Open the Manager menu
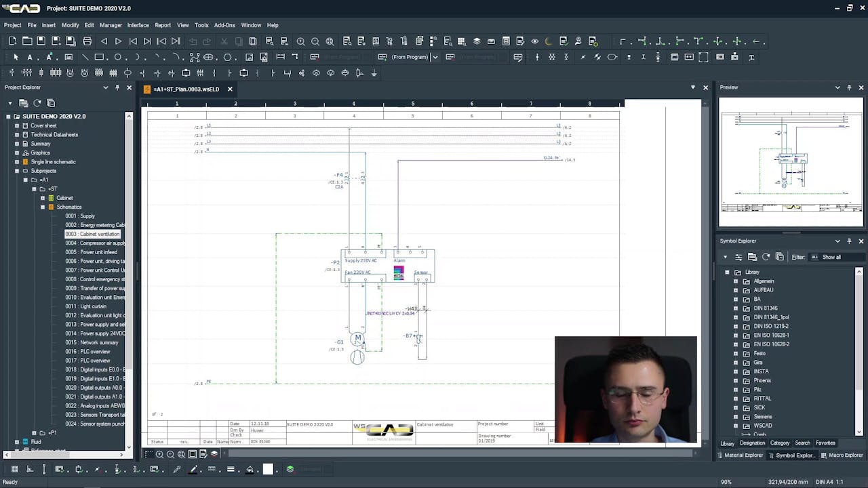The height and width of the screenshot is (488, 868). [111, 25]
